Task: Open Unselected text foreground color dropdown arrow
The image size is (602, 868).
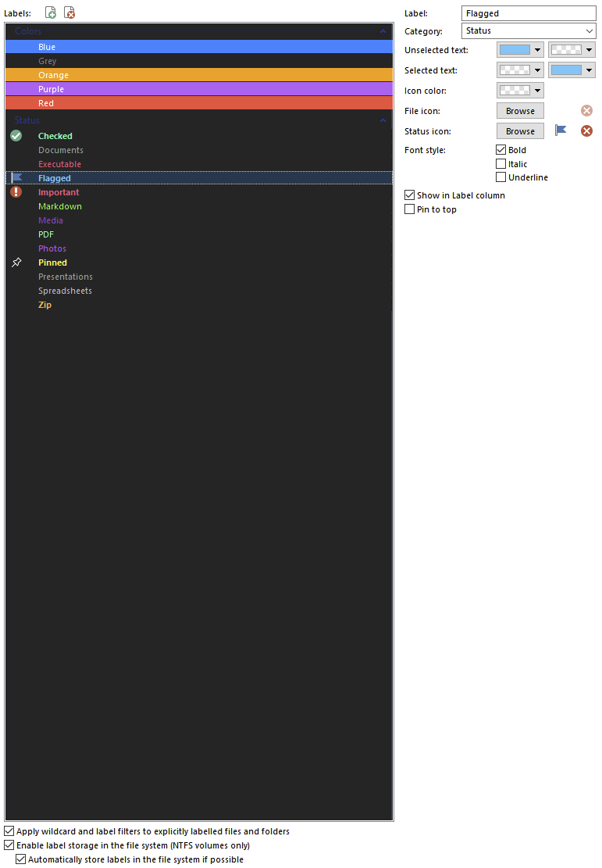Action: click(537, 50)
